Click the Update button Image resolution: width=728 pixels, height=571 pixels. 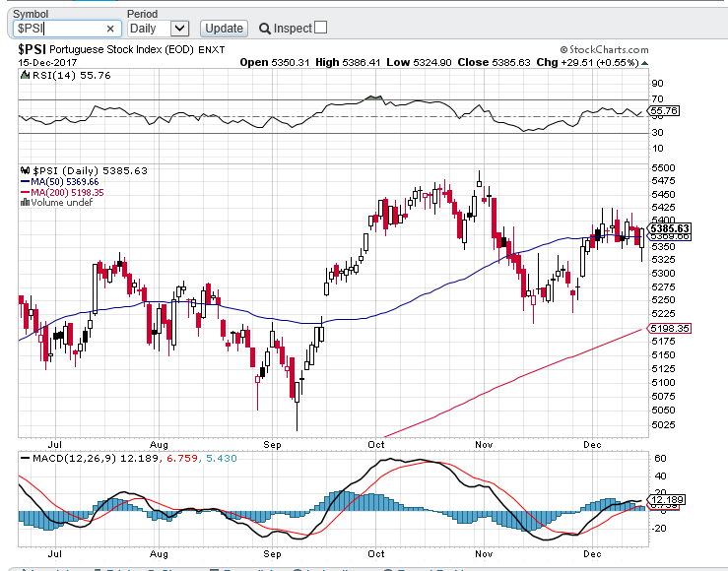click(224, 29)
